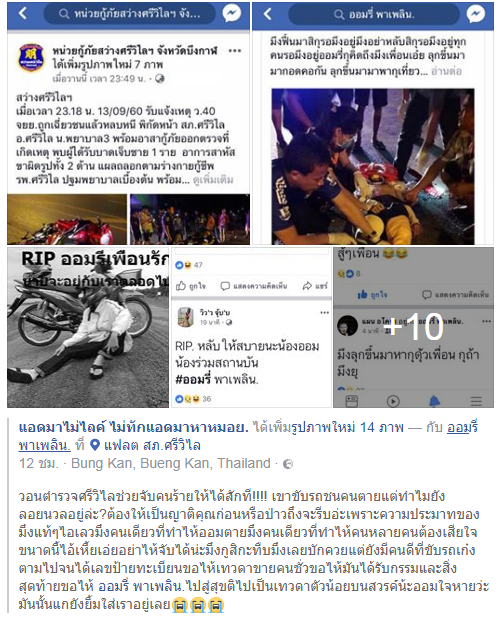Image resolution: width=501 pixels, height=621 pixels.
Task: Open red motorcycle crash photo thumbnail
Action: pos(67,219)
